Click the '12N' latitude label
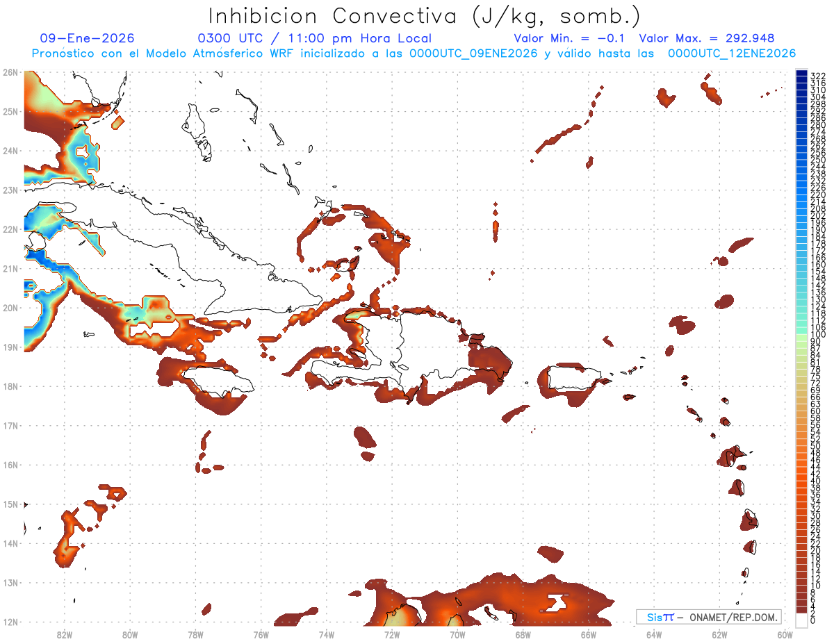Viewport: 834px width, 644px height. point(10,622)
